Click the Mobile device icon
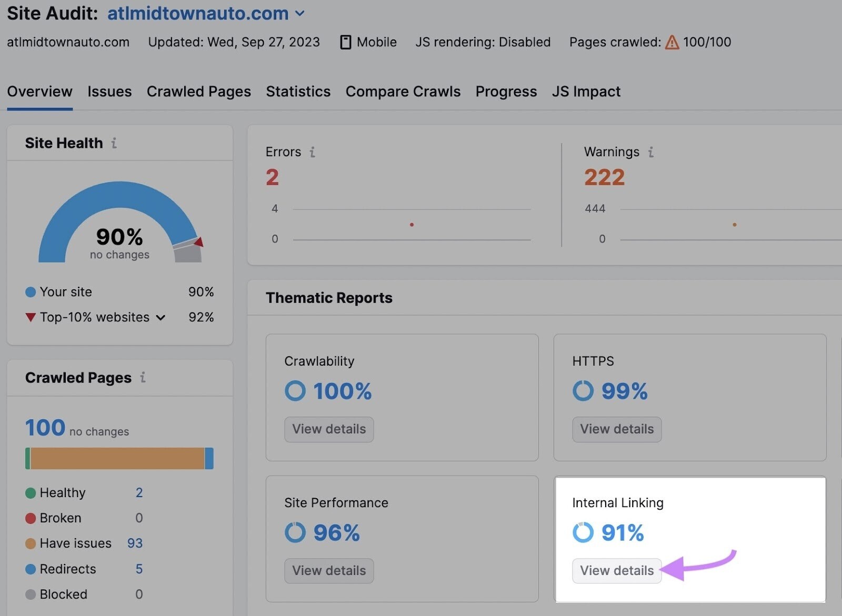 [x=346, y=42]
